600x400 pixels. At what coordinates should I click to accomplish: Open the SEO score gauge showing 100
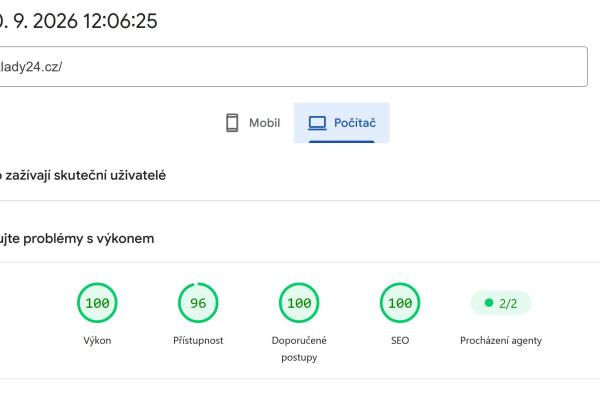(400, 303)
